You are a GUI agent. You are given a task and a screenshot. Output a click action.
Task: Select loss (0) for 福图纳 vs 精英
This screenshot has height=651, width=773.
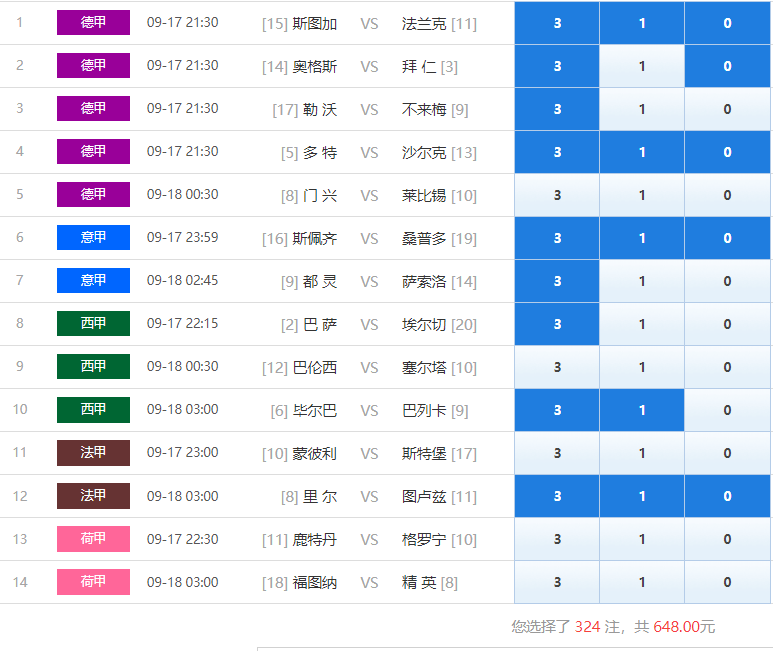[x=727, y=582]
